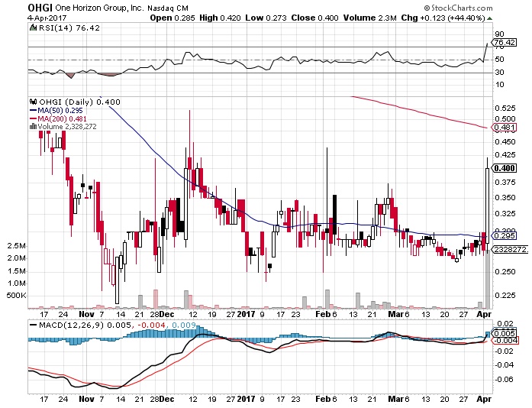Click the RSI value label 76.42 on the right
This screenshot has height=408, width=532.
505,43
